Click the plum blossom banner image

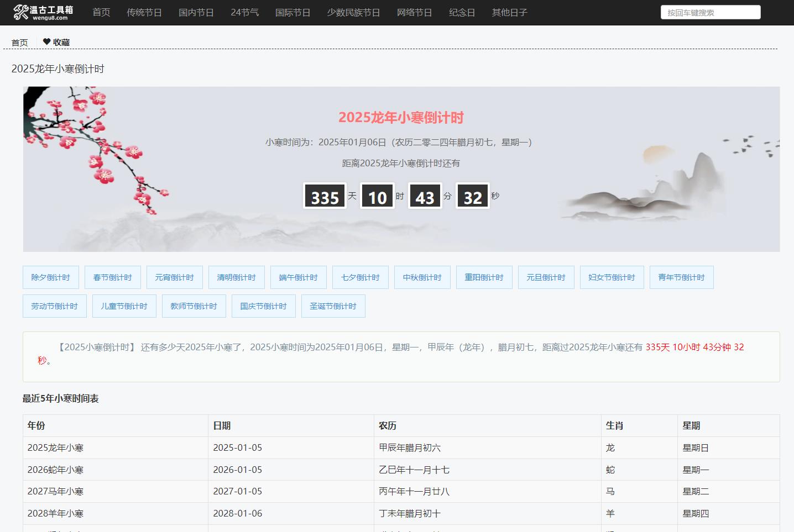pyautogui.click(x=94, y=149)
